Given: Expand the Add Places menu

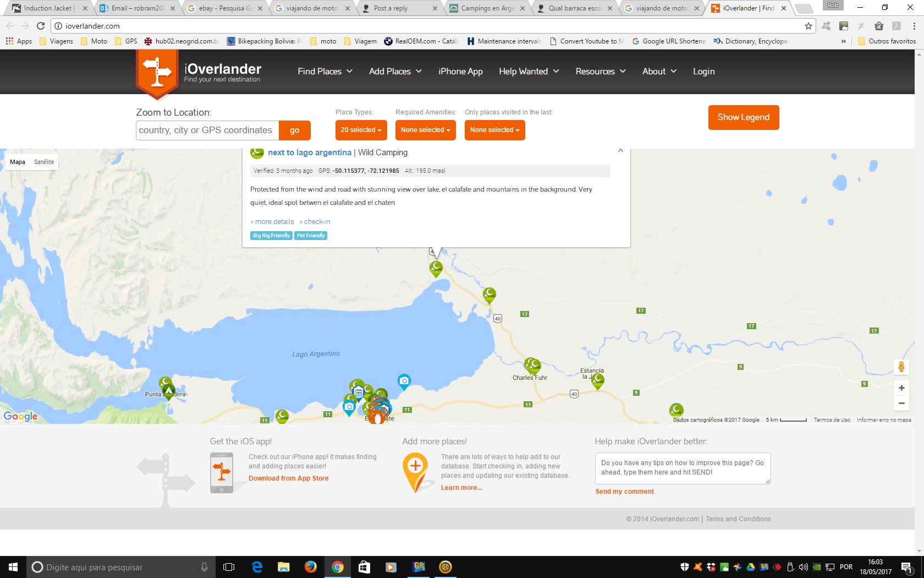Looking at the screenshot, I should [x=395, y=72].
